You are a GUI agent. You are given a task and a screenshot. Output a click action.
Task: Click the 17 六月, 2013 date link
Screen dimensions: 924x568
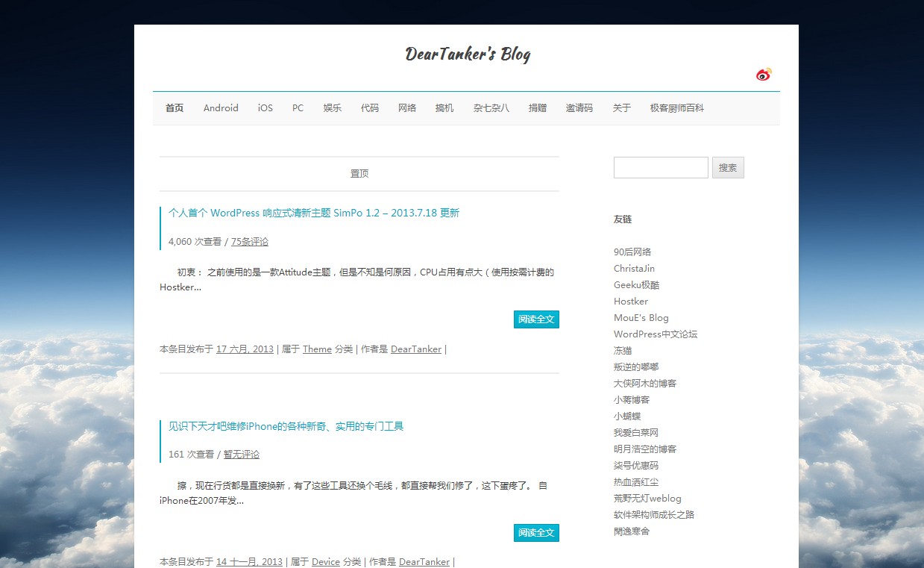[245, 349]
